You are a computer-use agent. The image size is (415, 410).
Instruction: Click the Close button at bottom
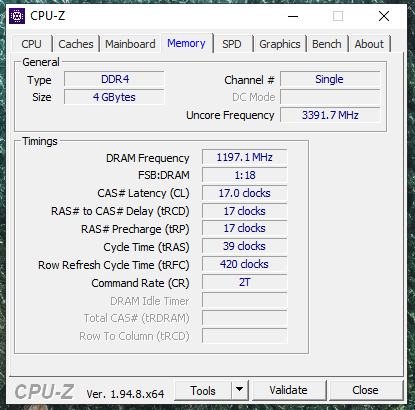click(366, 390)
